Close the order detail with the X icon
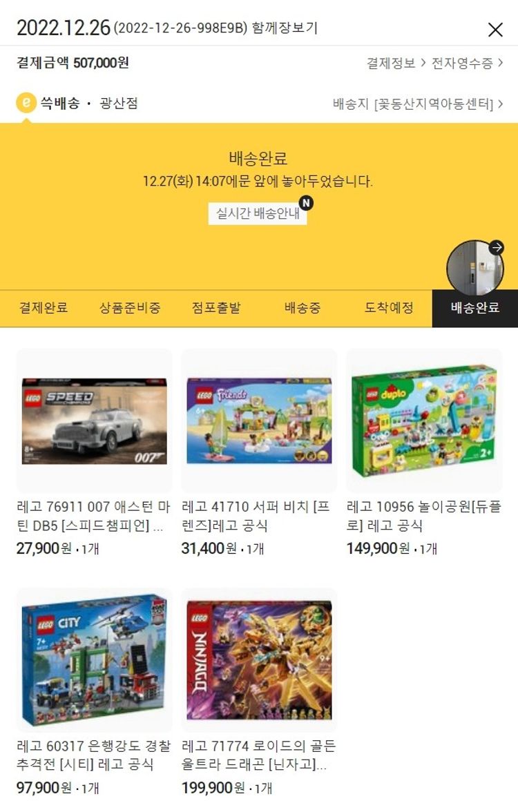This screenshot has height=812, width=518. click(x=495, y=30)
